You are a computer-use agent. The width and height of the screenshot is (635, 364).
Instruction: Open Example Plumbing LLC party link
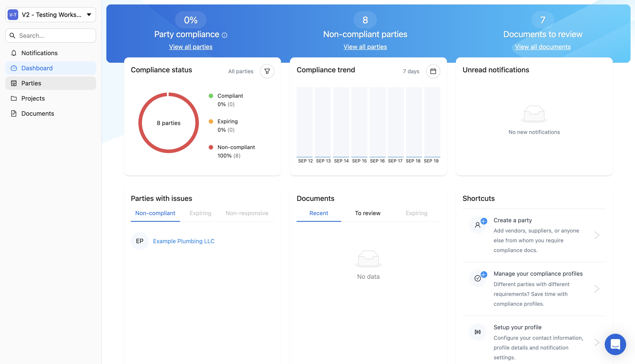[x=184, y=241]
